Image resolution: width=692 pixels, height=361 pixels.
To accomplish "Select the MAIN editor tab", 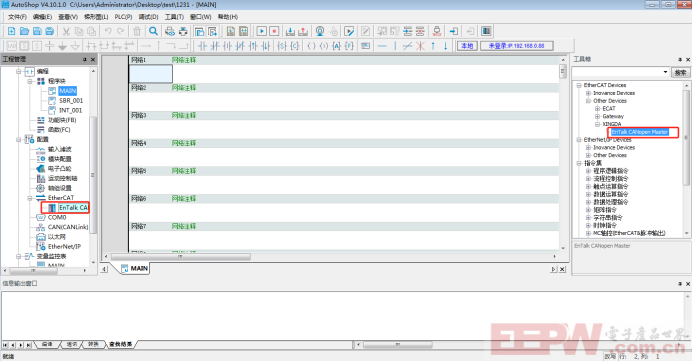I will pyautogui.click(x=135, y=268).
